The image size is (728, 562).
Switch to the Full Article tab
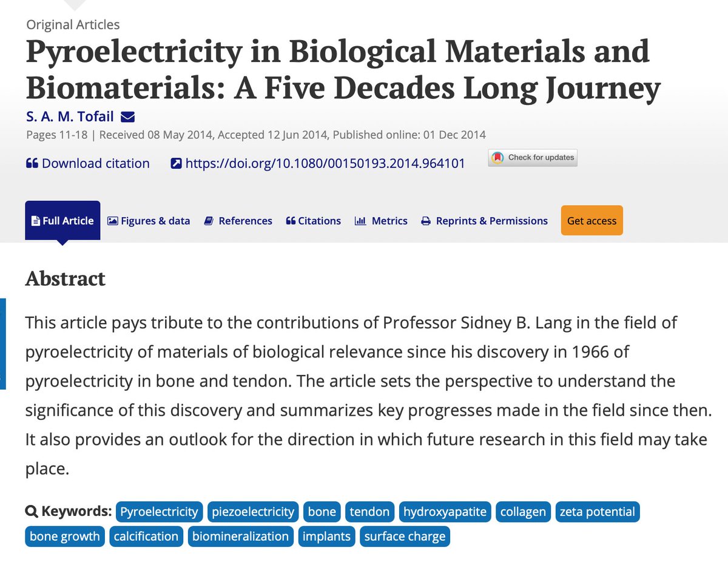click(x=62, y=221)
